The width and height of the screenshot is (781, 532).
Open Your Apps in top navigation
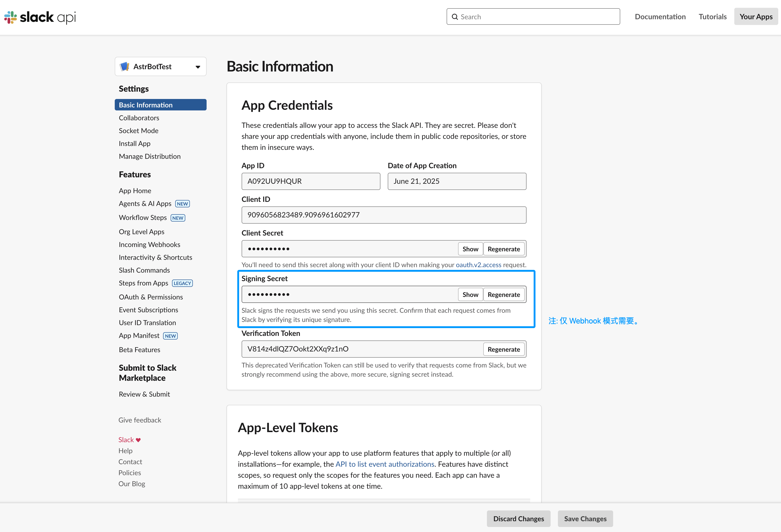755,17
